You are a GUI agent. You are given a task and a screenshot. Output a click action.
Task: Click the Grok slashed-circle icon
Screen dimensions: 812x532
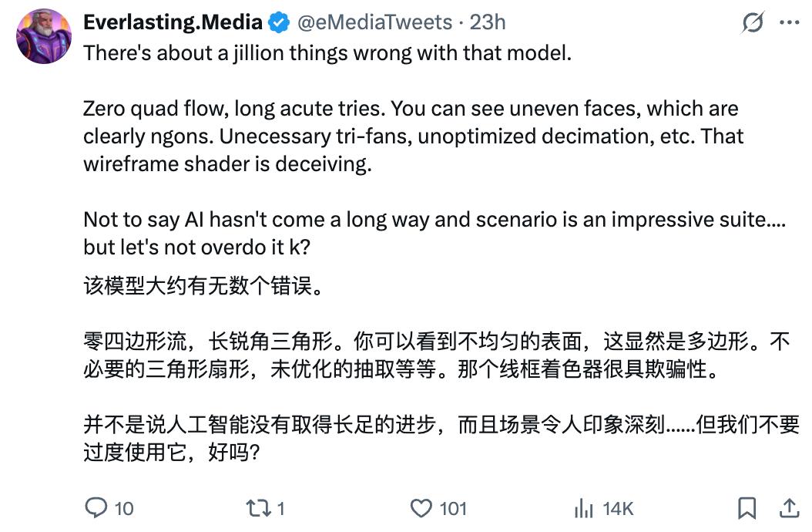pyautogui.click(x=752, y=22)
